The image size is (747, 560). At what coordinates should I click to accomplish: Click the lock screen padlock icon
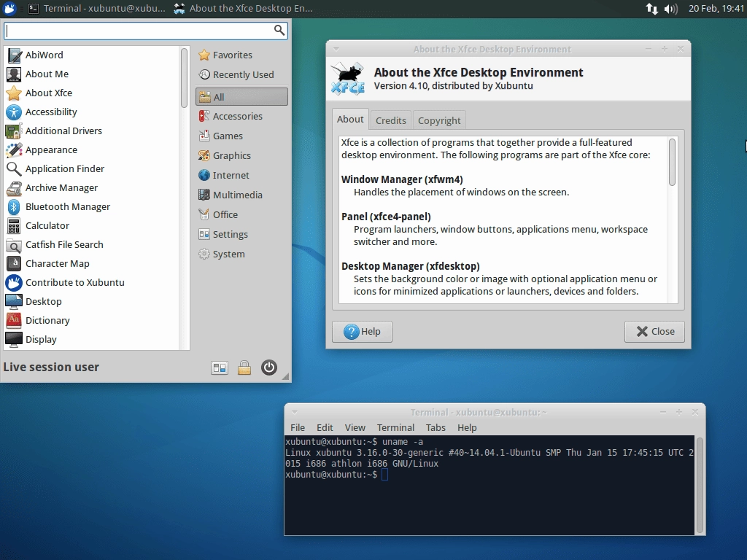click(244, 367)
